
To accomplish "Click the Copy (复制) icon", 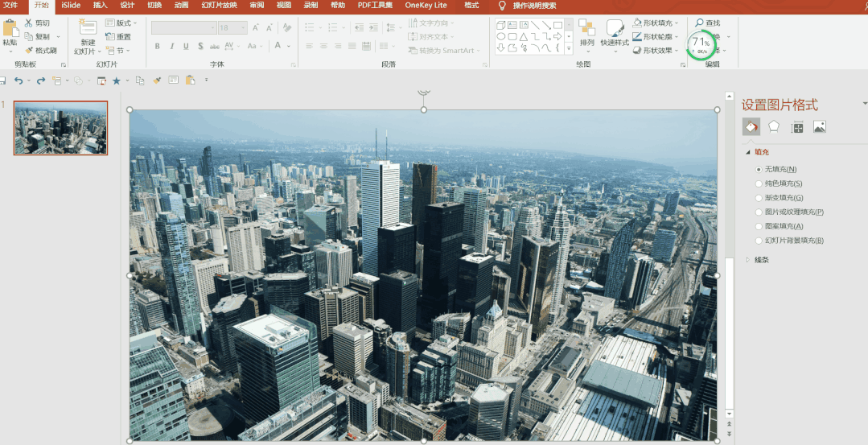I will tap(28, 36).
